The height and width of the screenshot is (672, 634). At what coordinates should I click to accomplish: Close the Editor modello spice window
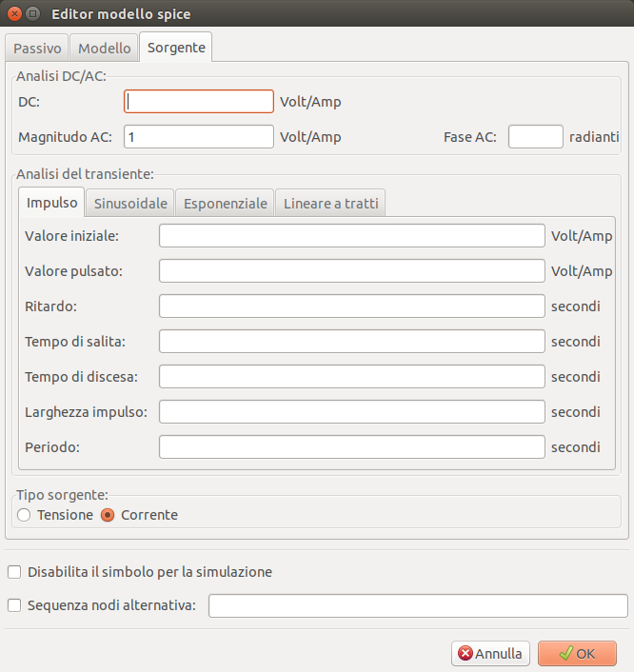tap(14, 14)
